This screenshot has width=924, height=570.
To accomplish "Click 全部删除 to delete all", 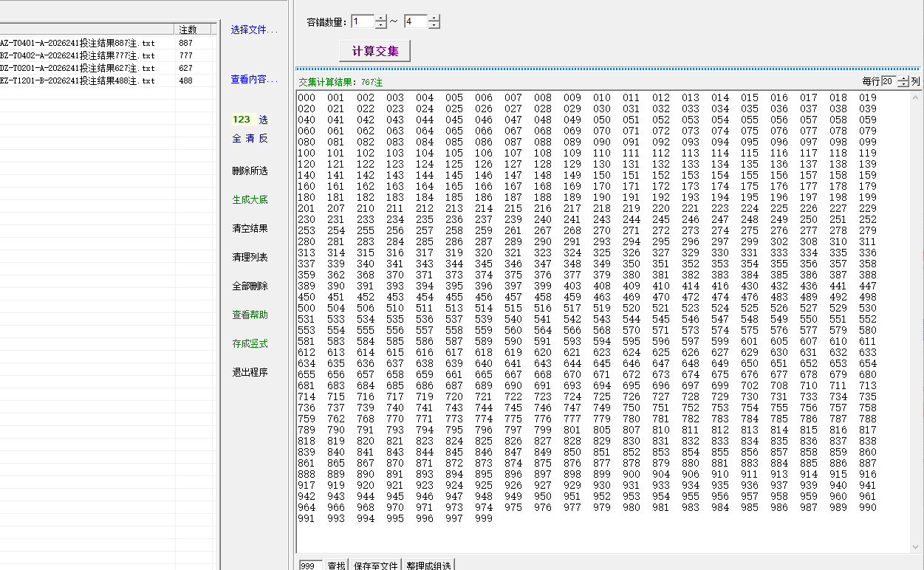I will [250, 286].
